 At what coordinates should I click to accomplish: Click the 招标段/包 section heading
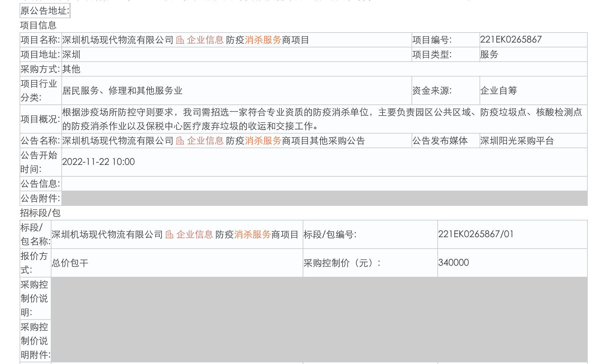[x=40, y=213]
